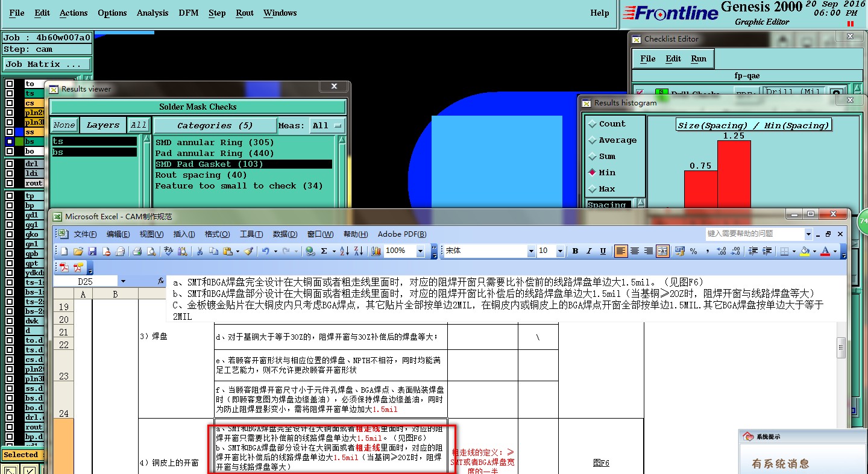Screen dimensions: 868x474
Task: Open fill color dropdown arrow
Action: pyautogui.click(x=814, y=251)
